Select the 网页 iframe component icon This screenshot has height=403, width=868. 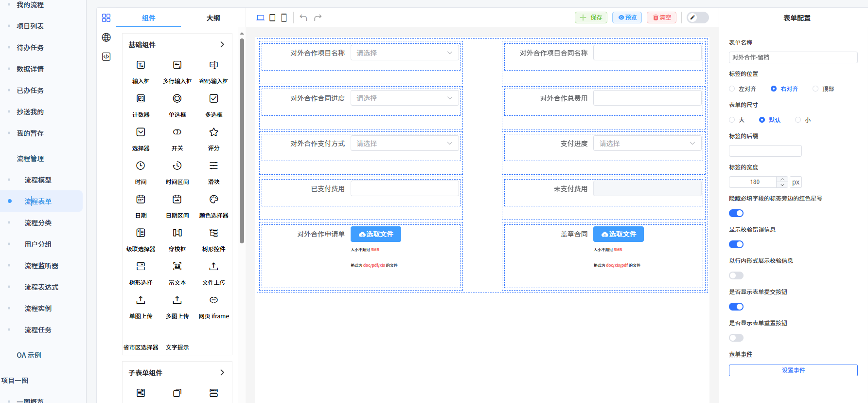tap(213, 300)
